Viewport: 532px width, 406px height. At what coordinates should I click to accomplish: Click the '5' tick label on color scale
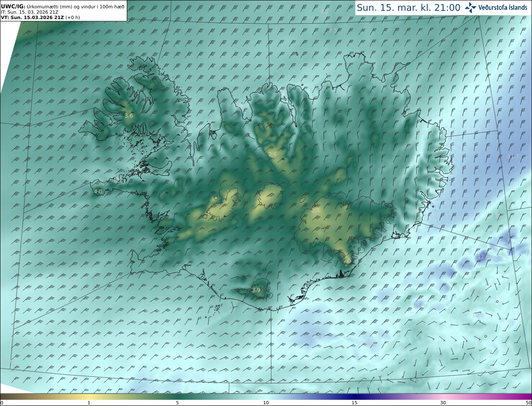click(177, 403)
